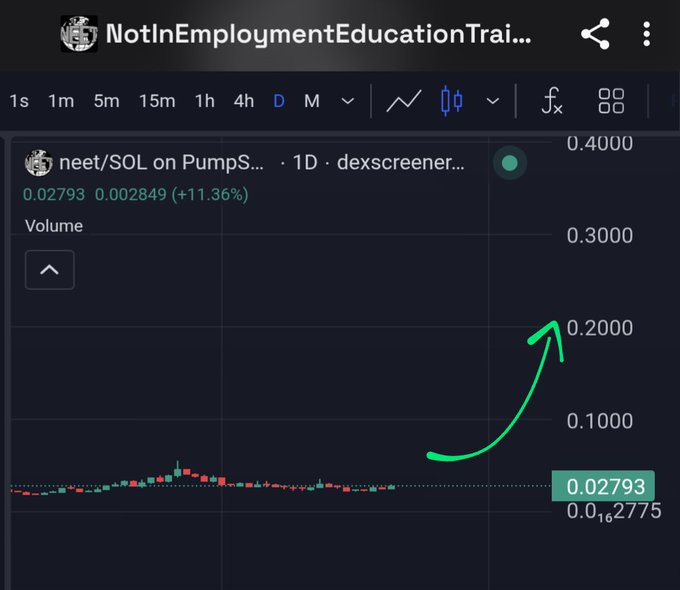The width and height of the screenshot is (680, 590).
Task: Toggle the green live status dot
Action: (x=510, y=163)
